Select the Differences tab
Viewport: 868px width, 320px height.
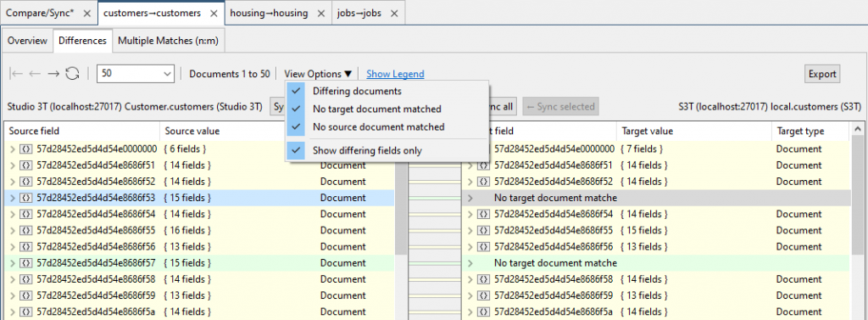click(82, 41)
